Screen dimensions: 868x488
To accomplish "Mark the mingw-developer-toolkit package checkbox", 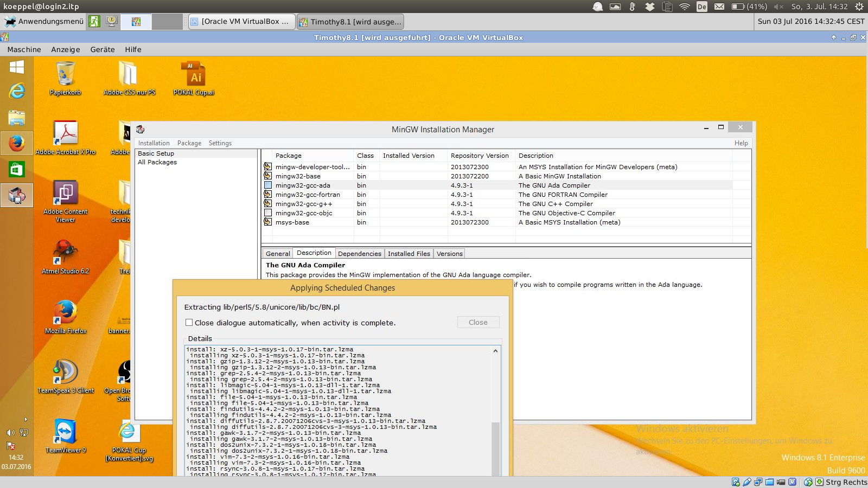I will [268, 167].
